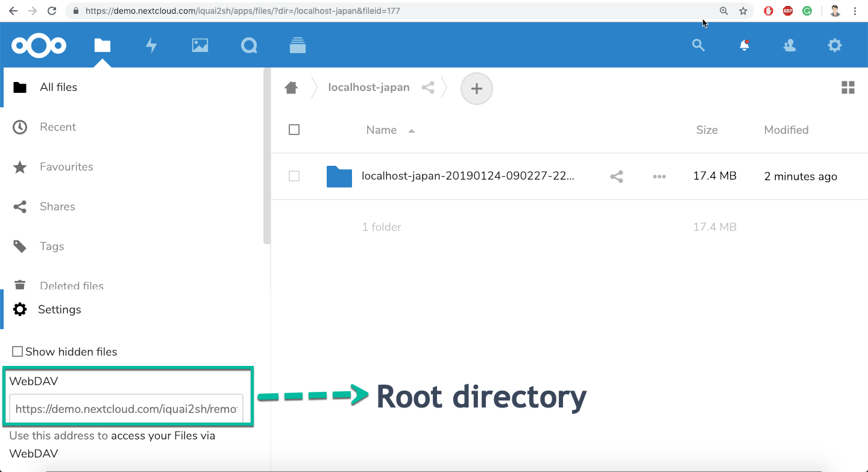Open Favourites in the sidebar
The width and height of the screenshot is (868, 472).
click(66, 167)
